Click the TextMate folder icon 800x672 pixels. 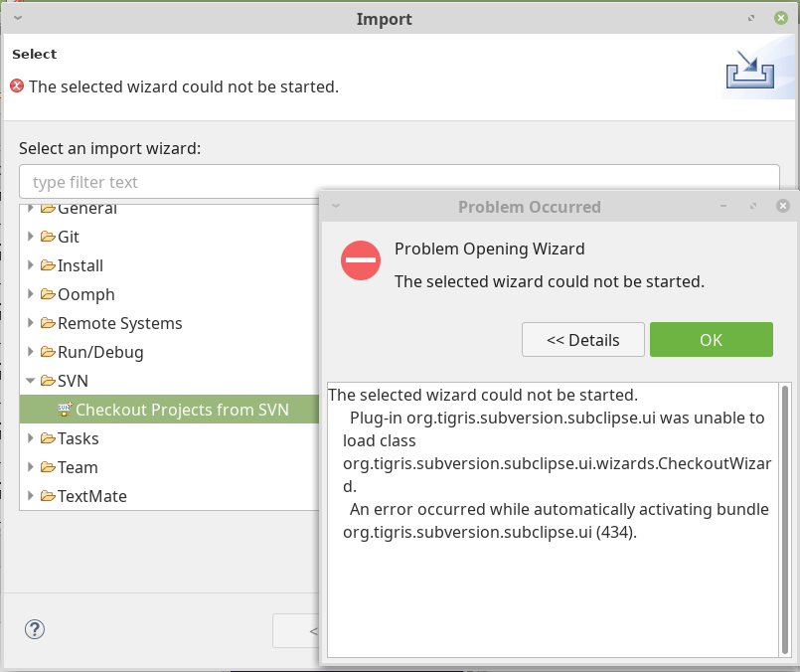[x=48, y=495]
